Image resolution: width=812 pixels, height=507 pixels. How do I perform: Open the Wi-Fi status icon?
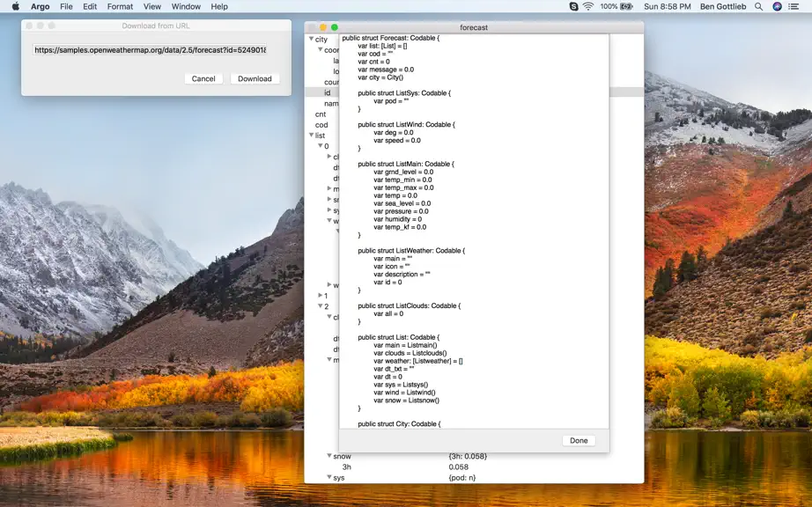tap(588, 6)
